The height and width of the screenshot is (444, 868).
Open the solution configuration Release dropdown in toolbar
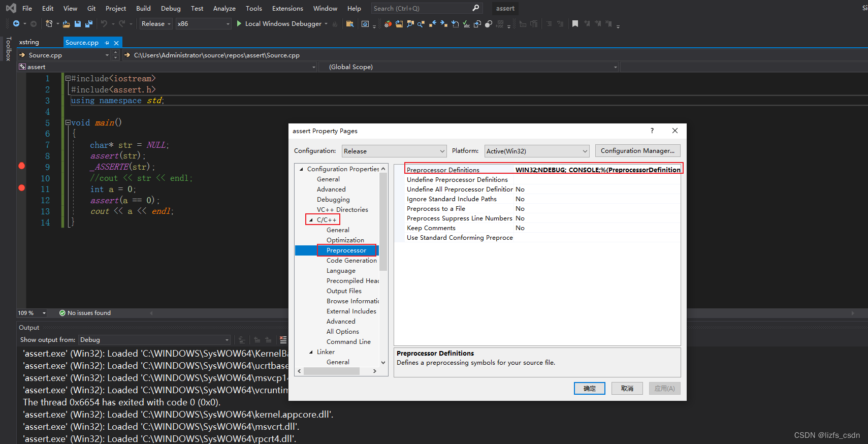click(156, 24)
